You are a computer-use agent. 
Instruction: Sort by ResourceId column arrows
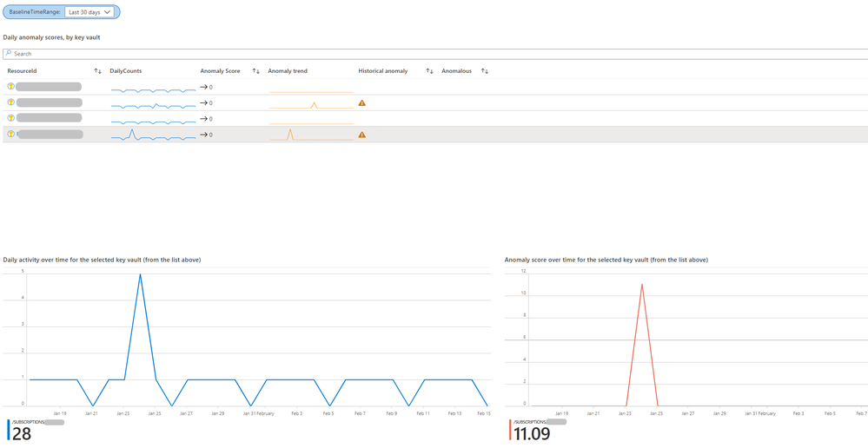pos(98,71)
